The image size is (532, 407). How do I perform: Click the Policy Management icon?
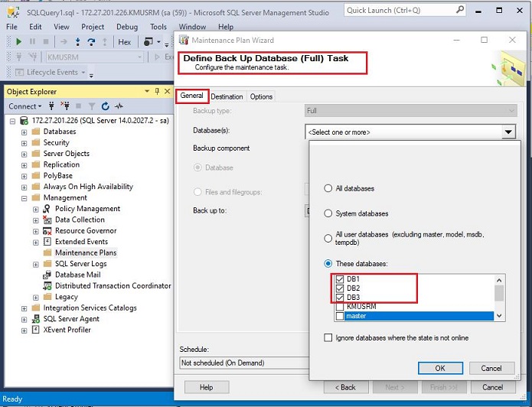(47, 209)
